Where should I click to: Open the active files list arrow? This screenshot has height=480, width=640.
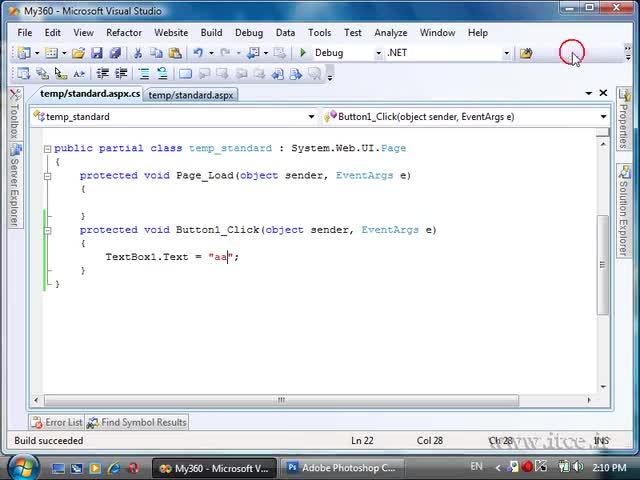click(589, 93)
